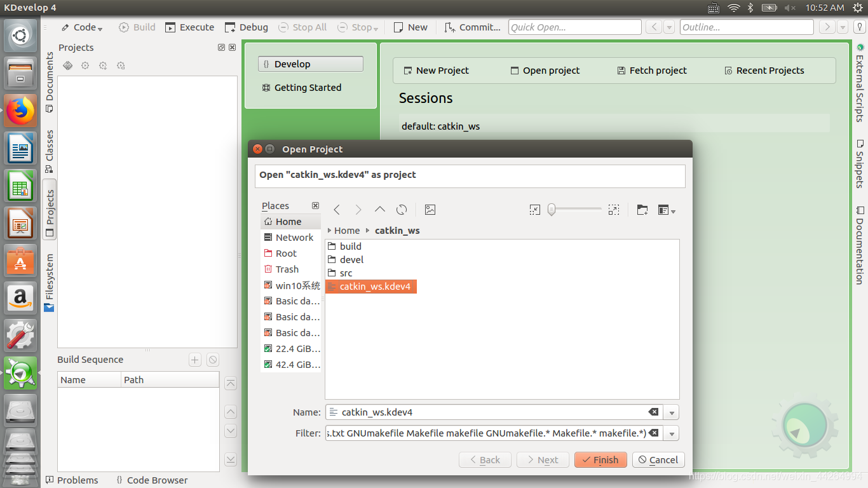868x488 pixels.
Task: Select the build folder
Action: click(x=344, y=247)
